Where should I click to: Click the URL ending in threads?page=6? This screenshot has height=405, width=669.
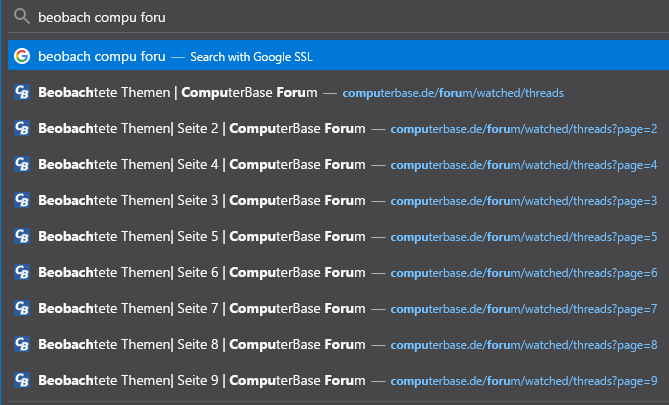point(524,273)
